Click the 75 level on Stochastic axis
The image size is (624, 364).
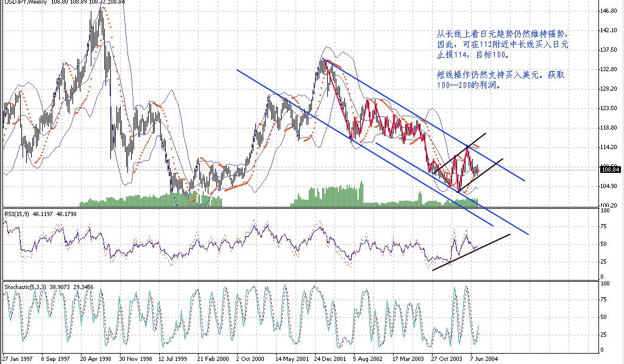point(604,299)
